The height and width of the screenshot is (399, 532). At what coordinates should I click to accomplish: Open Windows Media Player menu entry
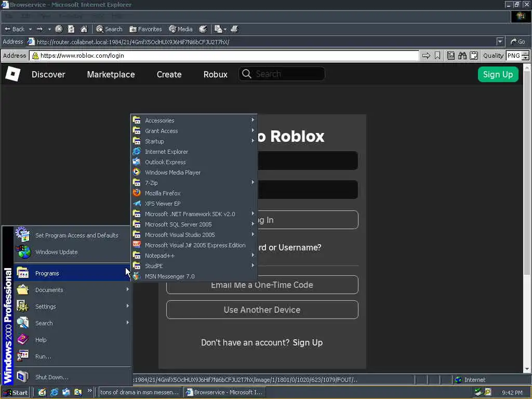(194, 172)
